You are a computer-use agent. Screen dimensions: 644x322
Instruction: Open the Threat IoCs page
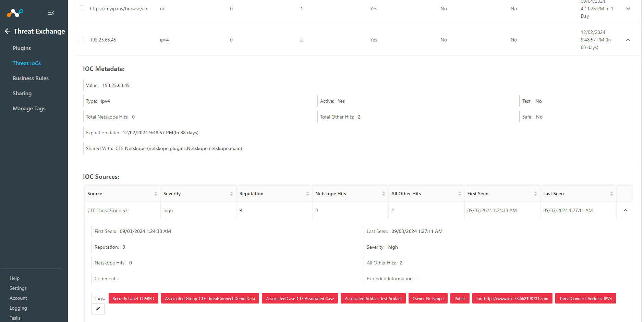[x=27, y=63]
